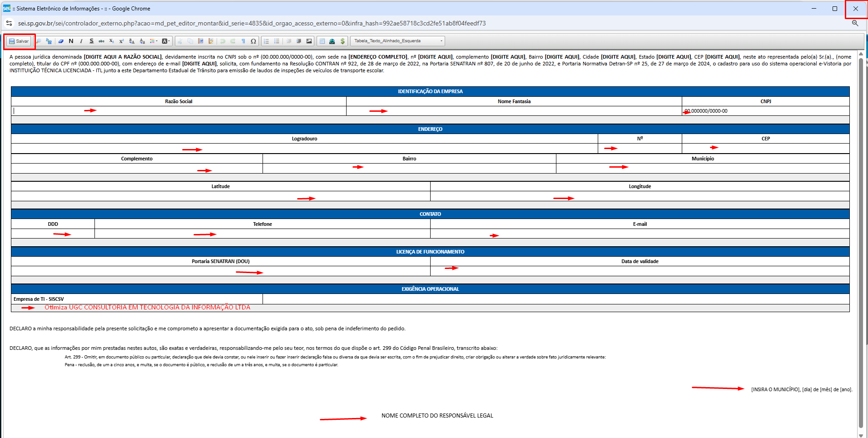Click the text NOME COMPLETO DO RESPONSÁVEL LEGAL
Screen dimensions: 868x438
pyautogui.click(x=437, y=416)
